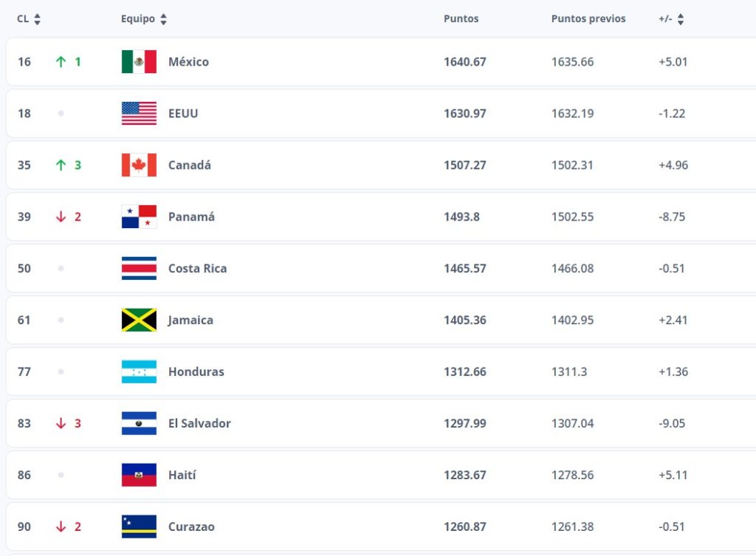This screenshot has height=556, width=756.
Task: Click the El Salvador flag icon
Action: (139, 423)
